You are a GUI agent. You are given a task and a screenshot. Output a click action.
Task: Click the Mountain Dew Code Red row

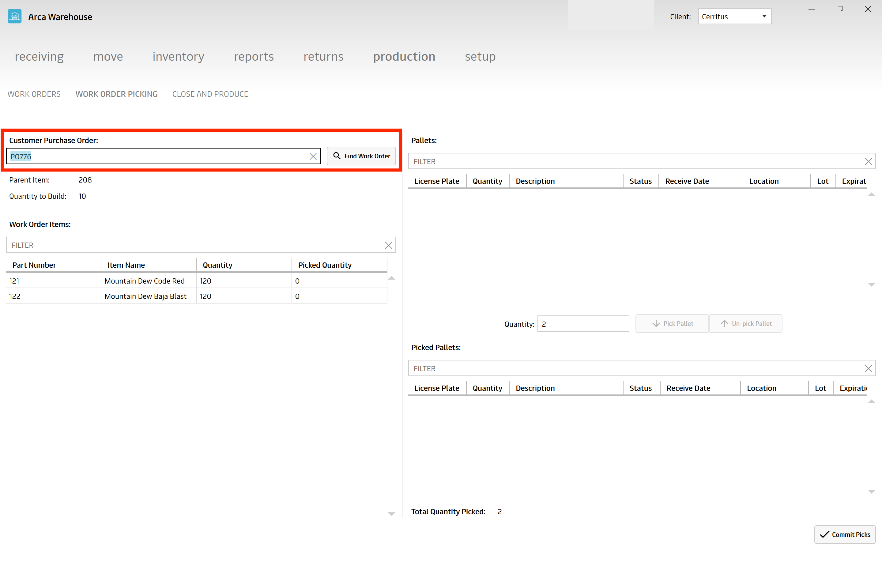197,281
